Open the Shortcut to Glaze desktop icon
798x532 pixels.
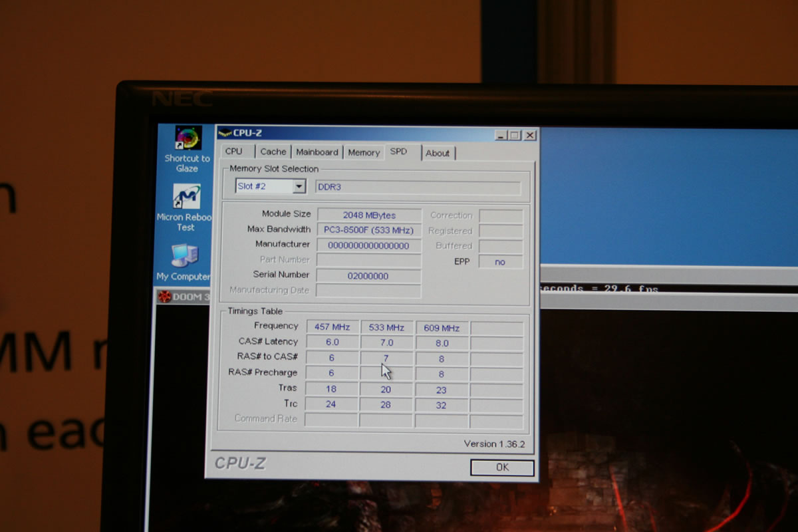tap(188, 149)
